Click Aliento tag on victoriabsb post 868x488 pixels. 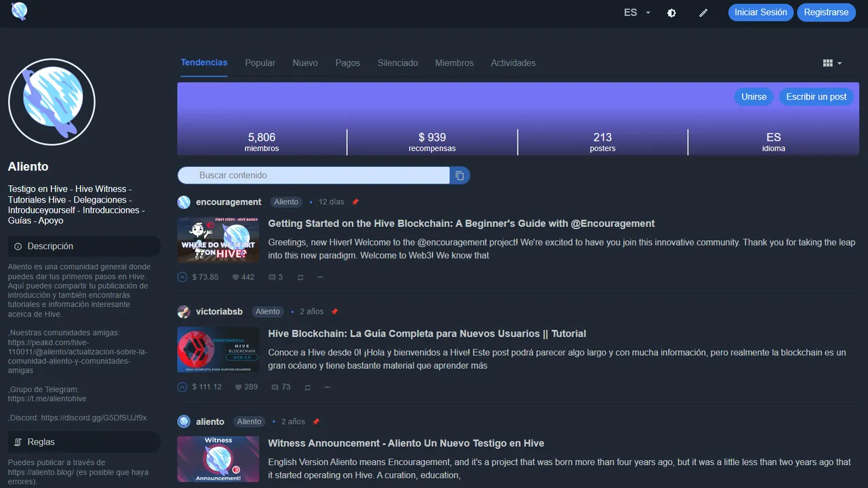(x=268, y=312)
